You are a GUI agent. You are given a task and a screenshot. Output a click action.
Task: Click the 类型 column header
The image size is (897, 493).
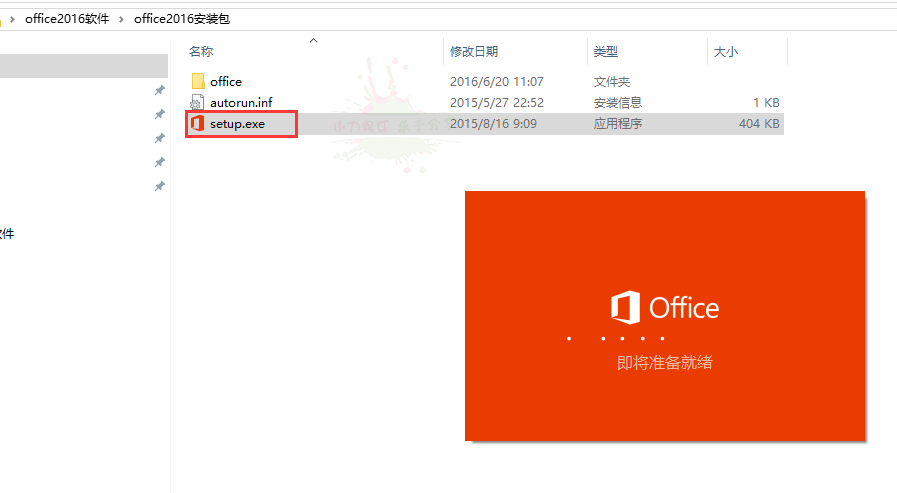click(605, 51)
